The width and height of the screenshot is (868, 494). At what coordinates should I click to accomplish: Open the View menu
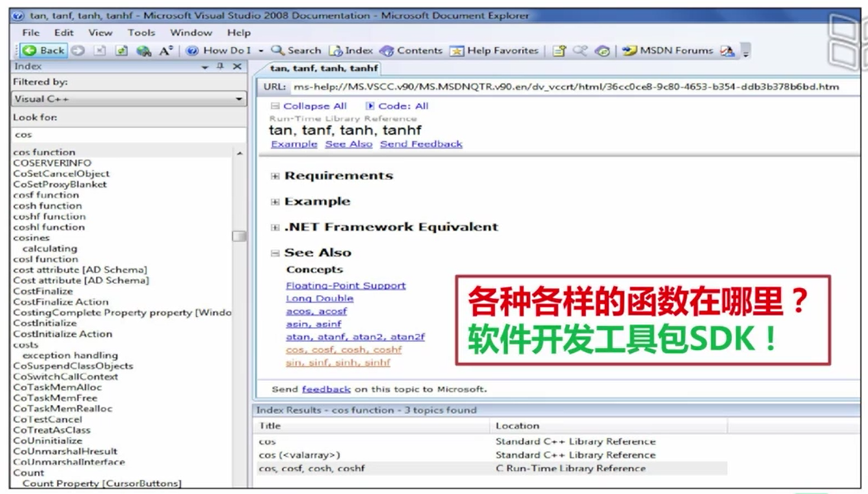100,32
